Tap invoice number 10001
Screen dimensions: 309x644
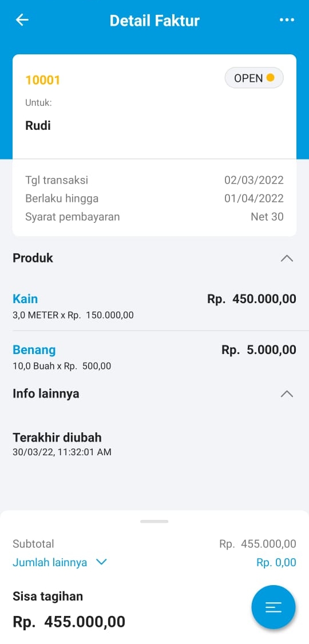tap(43, 79)
